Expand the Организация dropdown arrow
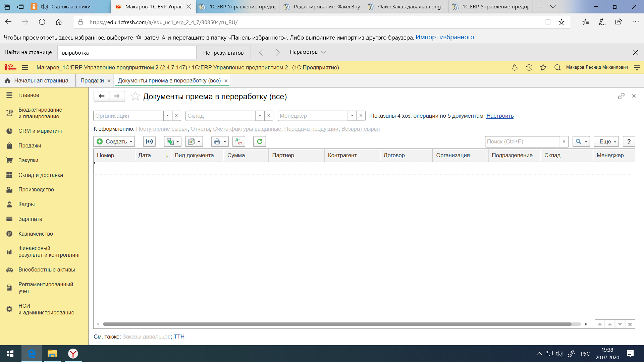644x362 pixels. point(168,116)
